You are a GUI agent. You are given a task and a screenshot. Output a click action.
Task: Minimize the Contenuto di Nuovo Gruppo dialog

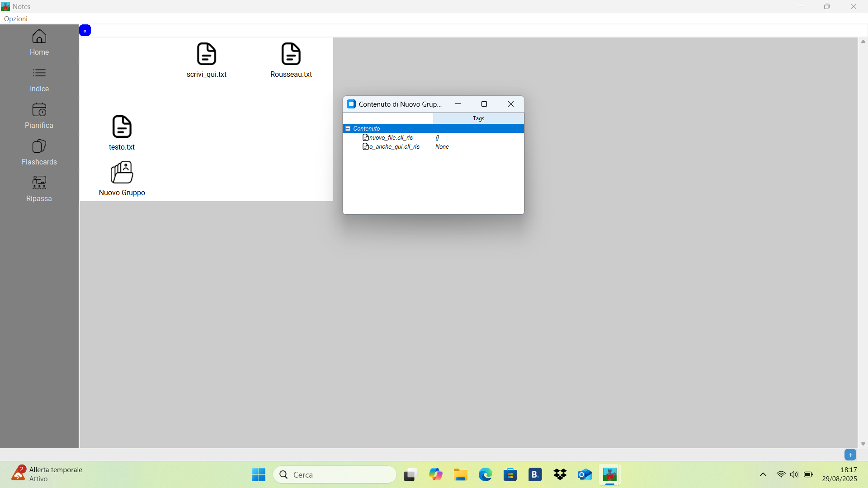[458, 104]
